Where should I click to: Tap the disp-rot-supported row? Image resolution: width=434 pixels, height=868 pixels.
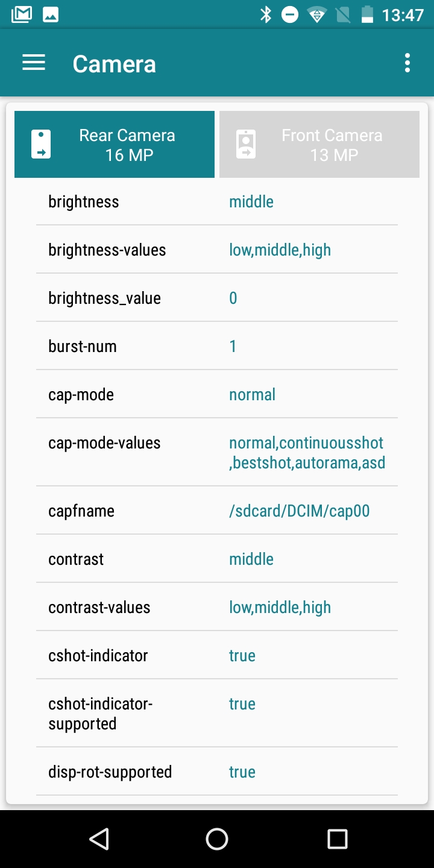[x=216, y=772]
